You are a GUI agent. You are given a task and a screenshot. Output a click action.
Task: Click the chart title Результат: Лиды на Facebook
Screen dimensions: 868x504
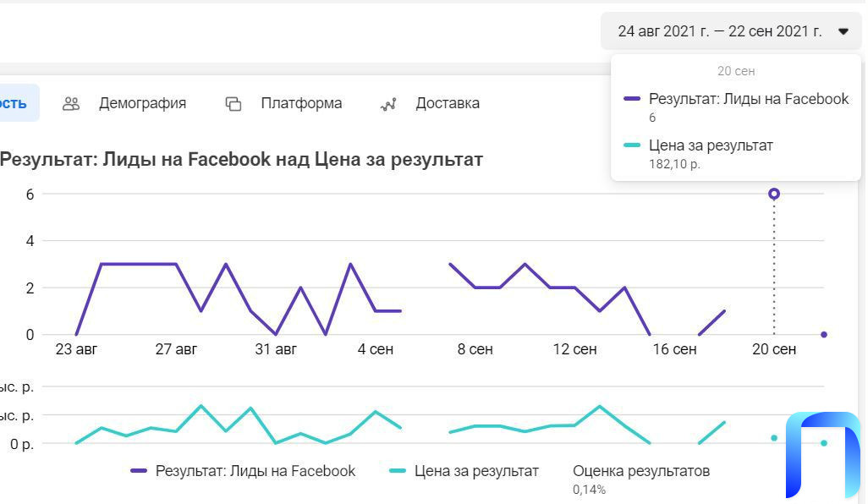coord(241,160)
